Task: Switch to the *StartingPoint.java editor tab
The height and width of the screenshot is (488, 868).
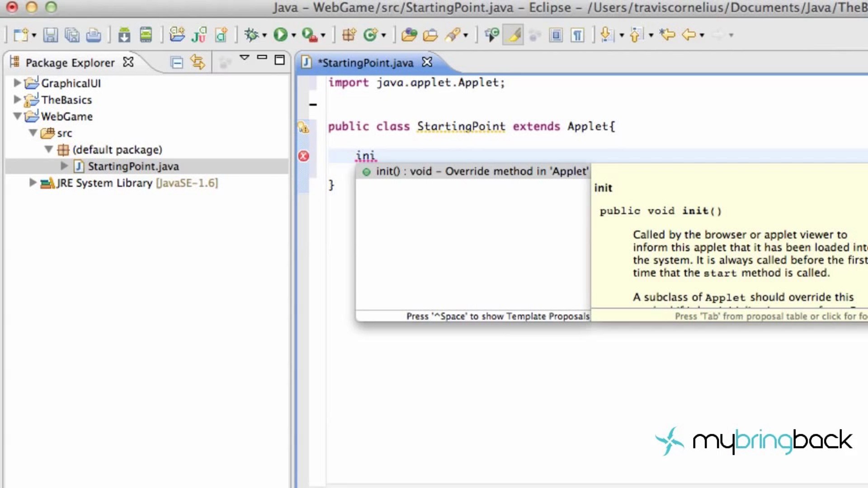Action: [365, 62]
